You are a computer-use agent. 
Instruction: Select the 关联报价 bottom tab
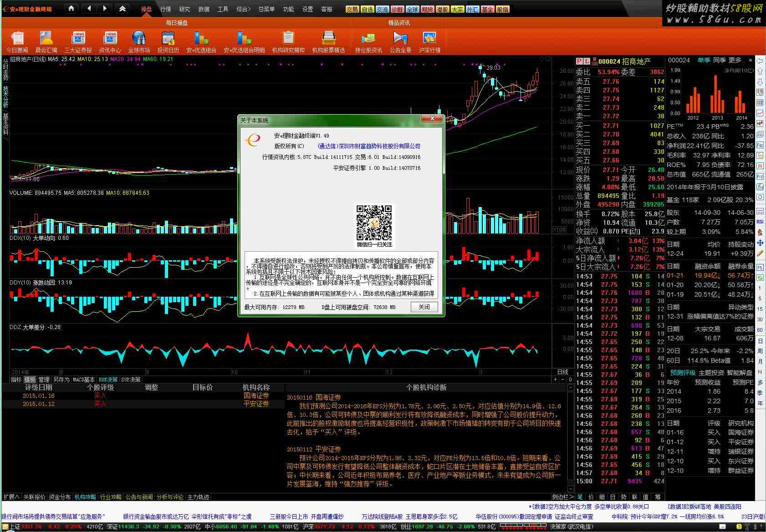click(x=35, y=497)
